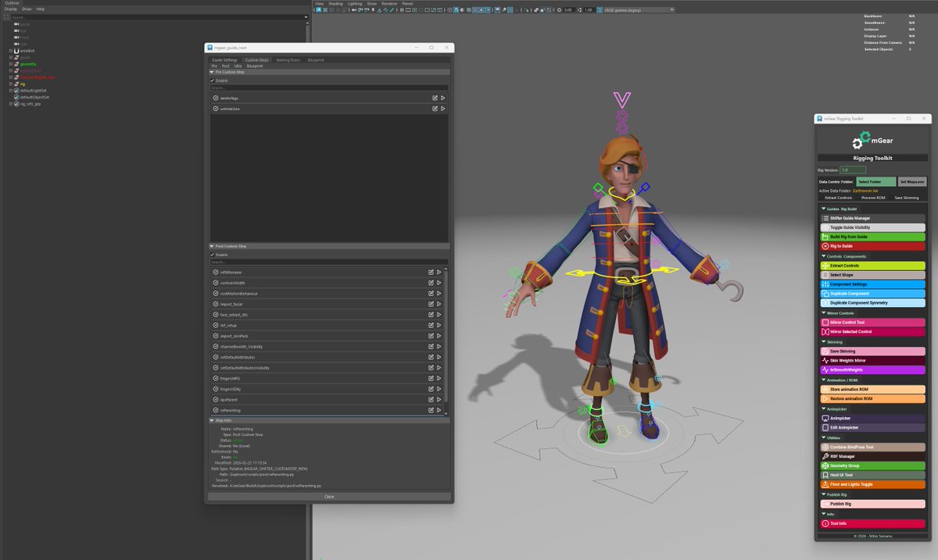Open the Shading menu in the viewport

pyautogui.click(x=335, y=3)
